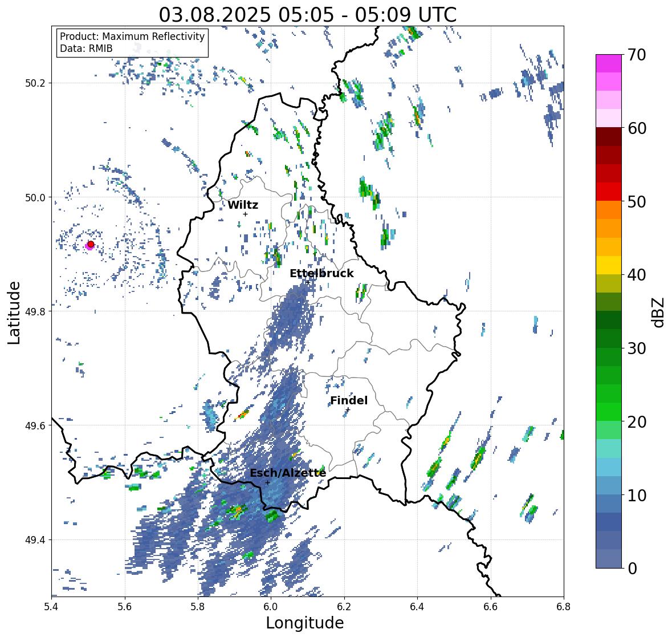Click the plot title "03.08.2025 05:05 - 05:09 UTC"

308,15
